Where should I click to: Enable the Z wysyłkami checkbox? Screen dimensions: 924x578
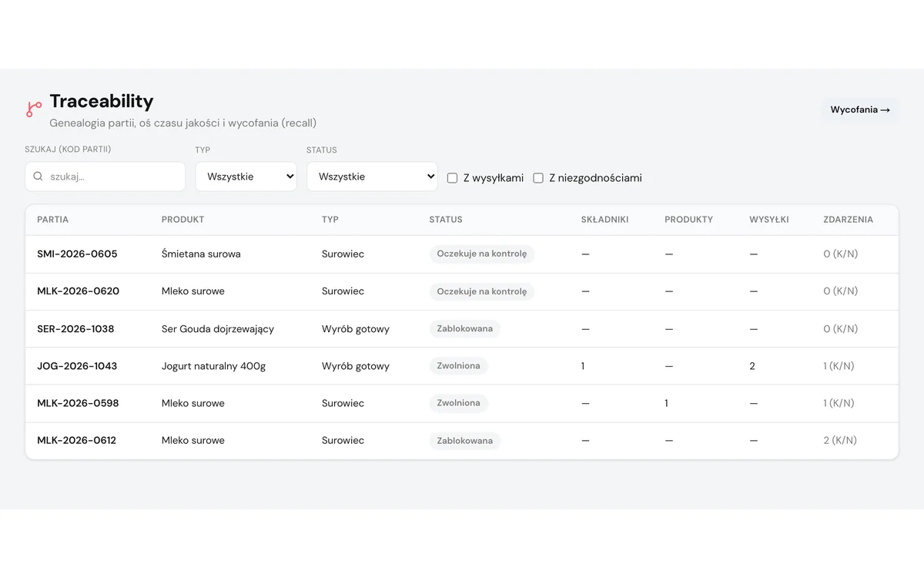[453, 178]
